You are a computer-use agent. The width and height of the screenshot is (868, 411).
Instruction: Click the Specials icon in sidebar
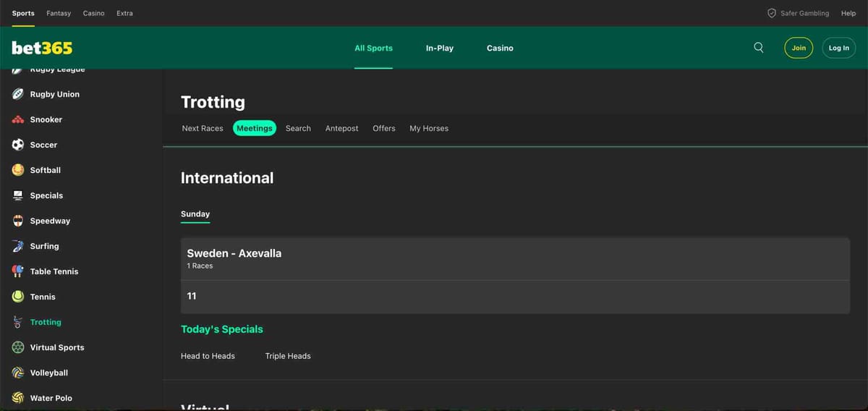coord(18,195)
